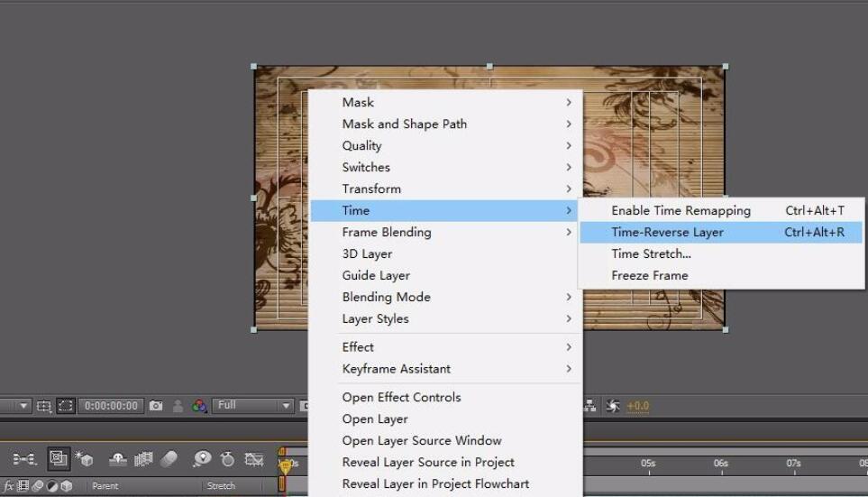Click the Comp Flowchart icon beside the exposure control
Viewport: 868px width, 497px height.
pos(590,406)
